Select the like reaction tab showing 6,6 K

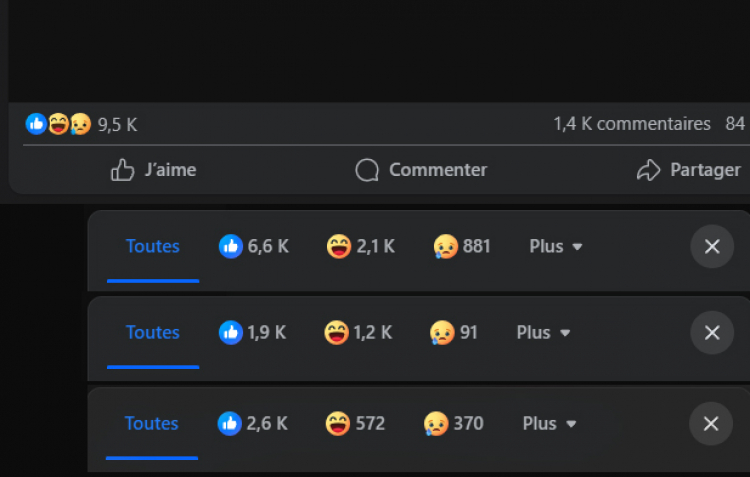click(x=254, y=246)
